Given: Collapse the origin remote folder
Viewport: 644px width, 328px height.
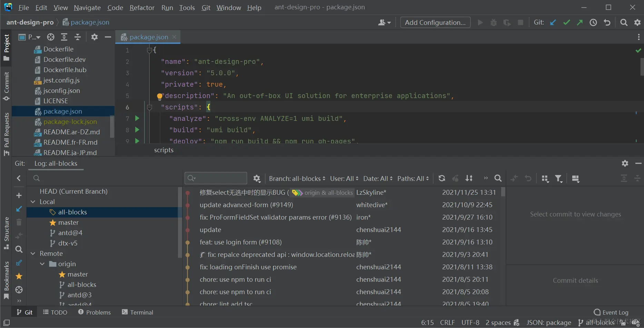Looking at the screenshot, I should click(42, 264).
